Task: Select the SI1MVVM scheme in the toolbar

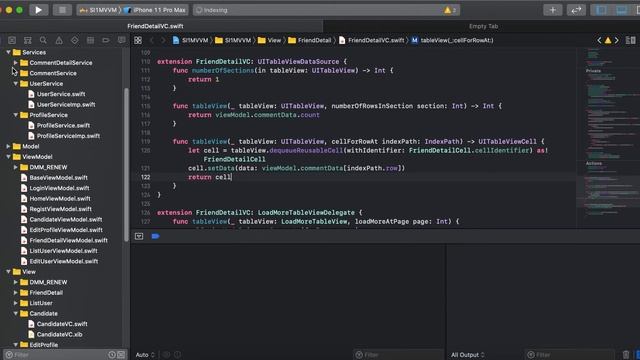Action: coord(99,10)
